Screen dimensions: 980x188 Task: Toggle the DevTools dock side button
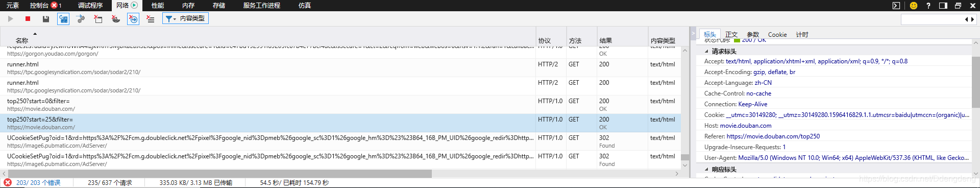pos(943,6)
